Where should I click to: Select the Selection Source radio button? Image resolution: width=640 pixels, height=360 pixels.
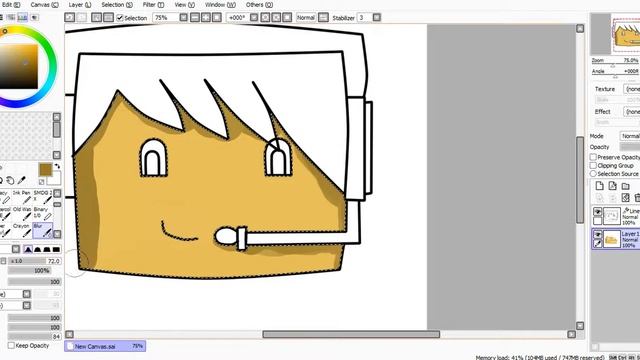[593, 173]
